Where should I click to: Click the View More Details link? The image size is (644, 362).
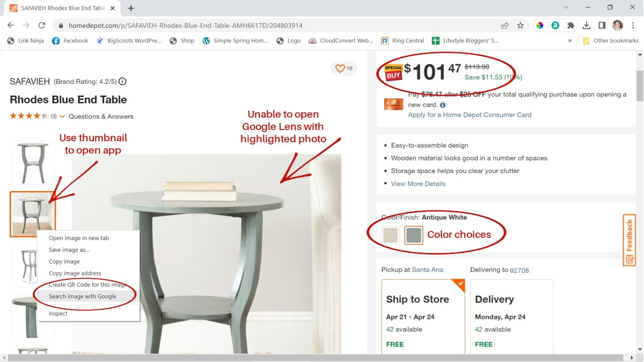pos(418,184)
